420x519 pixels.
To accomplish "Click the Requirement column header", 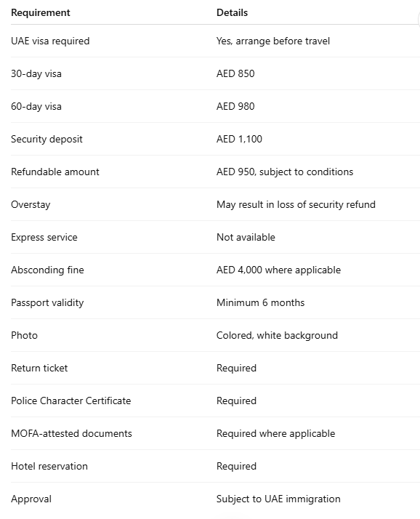I will (41, 12).
